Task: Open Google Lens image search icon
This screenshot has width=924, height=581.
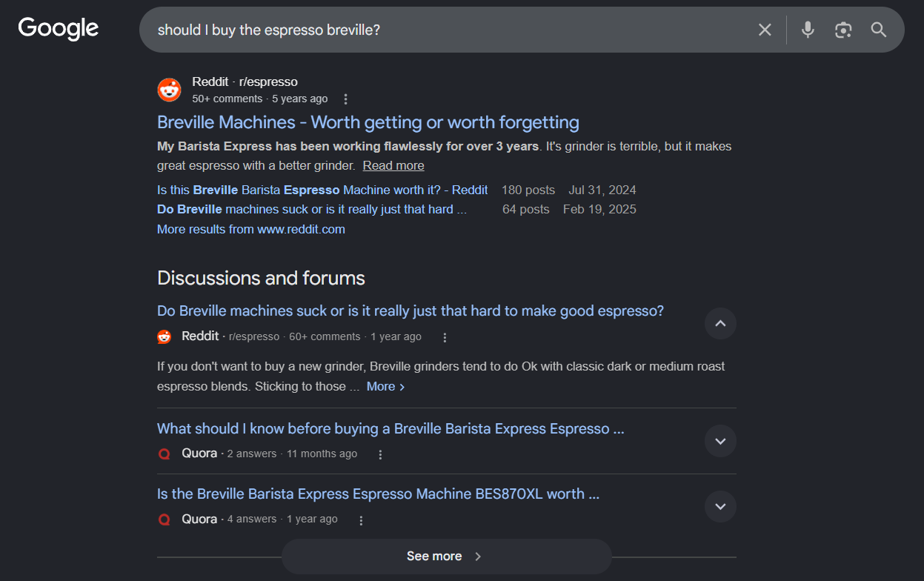Action: pyautogui.click(x=843, y=30)
